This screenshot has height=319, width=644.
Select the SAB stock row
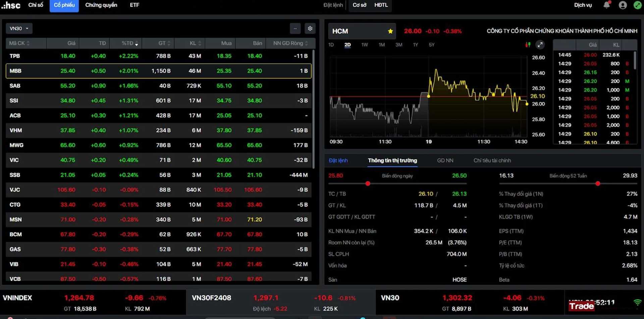tap(159, 86)
